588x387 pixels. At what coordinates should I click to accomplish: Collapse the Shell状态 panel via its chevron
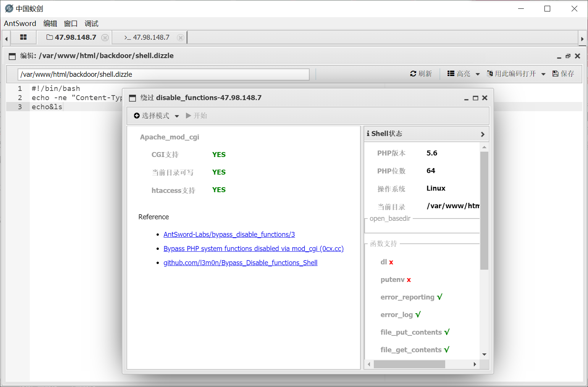tap(483, 134)
